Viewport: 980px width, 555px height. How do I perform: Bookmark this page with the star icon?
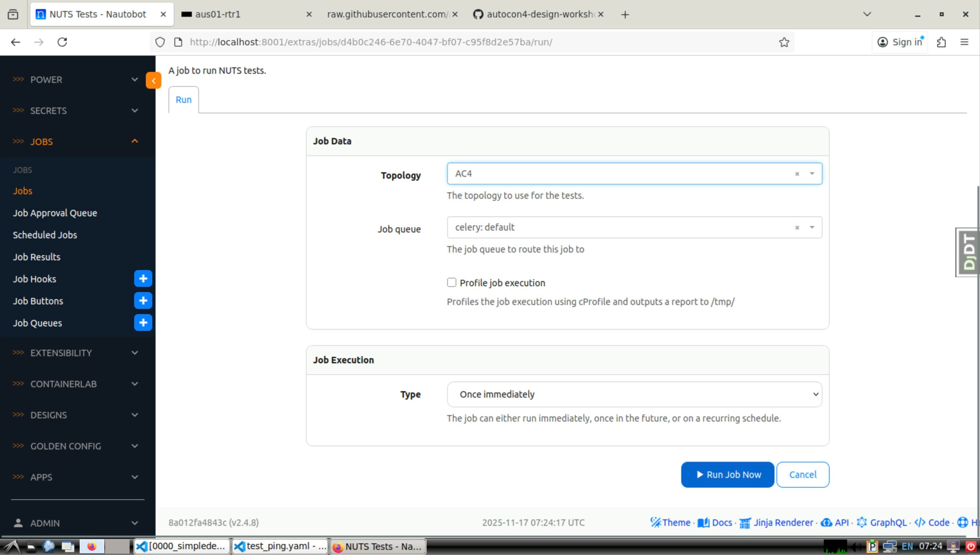[784, 42]
